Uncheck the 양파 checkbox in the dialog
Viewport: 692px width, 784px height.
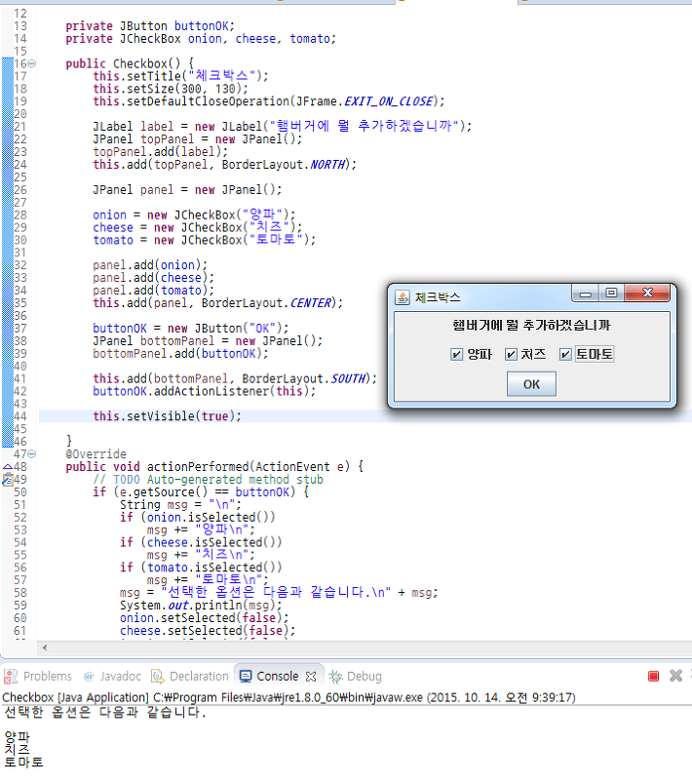coord(456,355)
